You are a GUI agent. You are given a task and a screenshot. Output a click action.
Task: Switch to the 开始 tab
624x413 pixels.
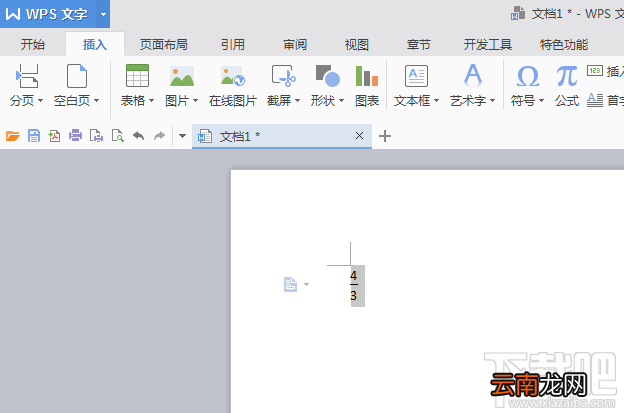33,44
